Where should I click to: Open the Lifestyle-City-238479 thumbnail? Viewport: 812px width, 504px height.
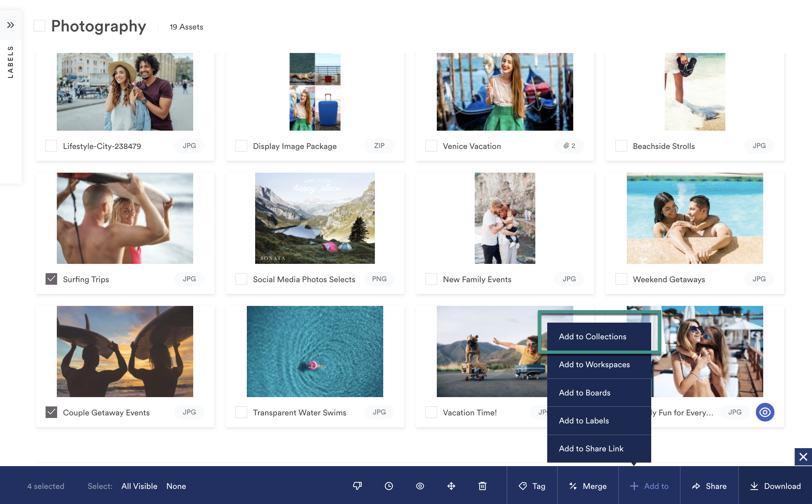[125, 92]
